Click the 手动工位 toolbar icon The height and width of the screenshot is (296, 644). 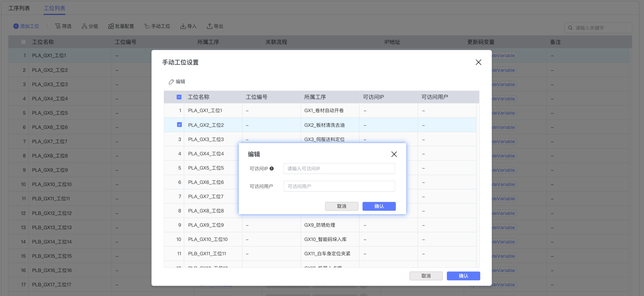[x=147, y=26]
